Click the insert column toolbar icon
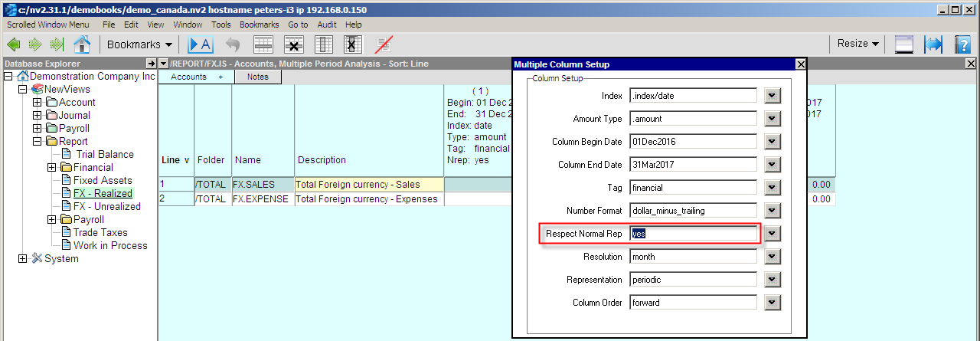This screenshot has width=980, height=341. pos(323,44)
